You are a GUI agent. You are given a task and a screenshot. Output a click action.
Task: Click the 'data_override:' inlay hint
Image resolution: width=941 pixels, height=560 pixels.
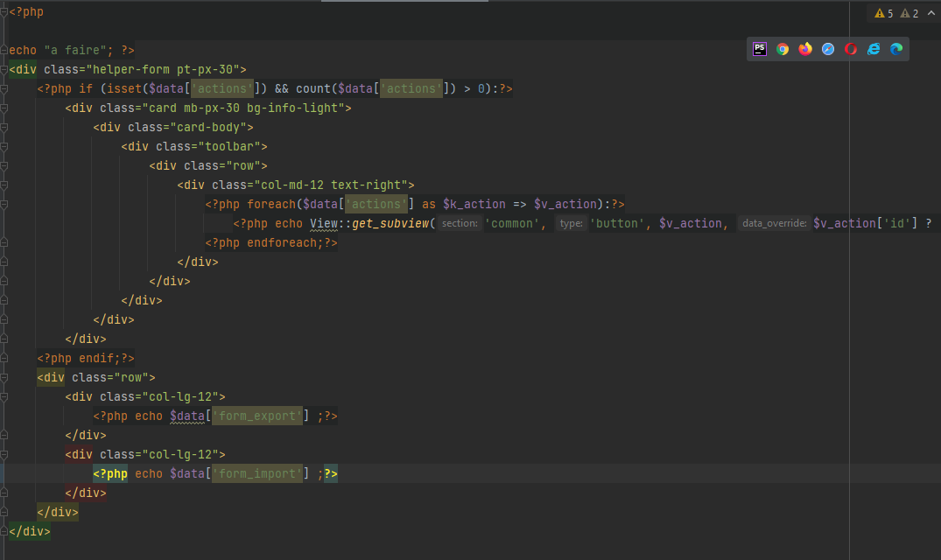774,224
